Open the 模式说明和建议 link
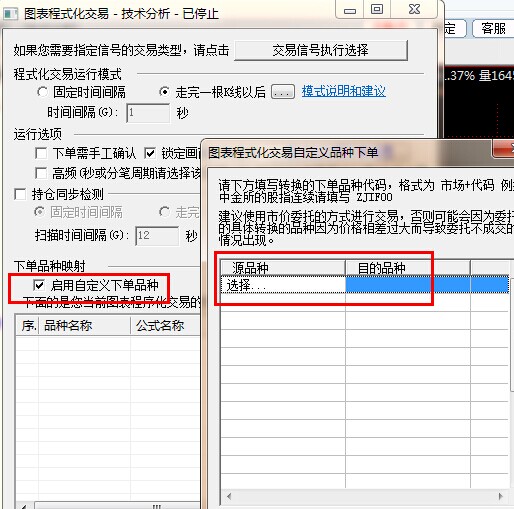Screen dimensions: 514x509 [344, 91]
